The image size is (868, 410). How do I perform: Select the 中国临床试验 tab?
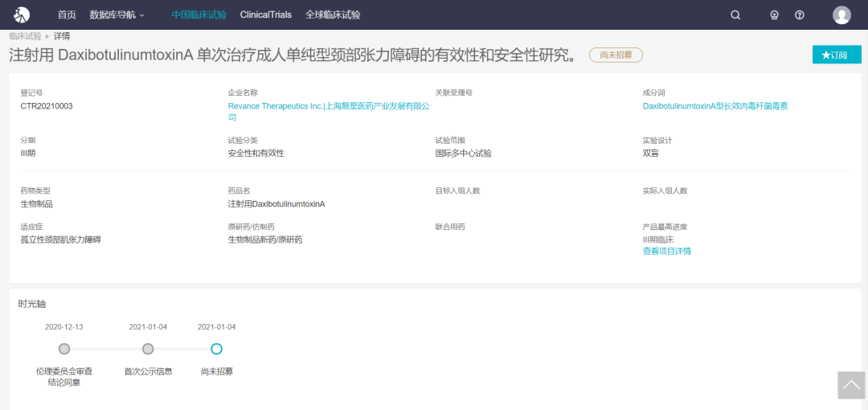click(x=199, y=15)
